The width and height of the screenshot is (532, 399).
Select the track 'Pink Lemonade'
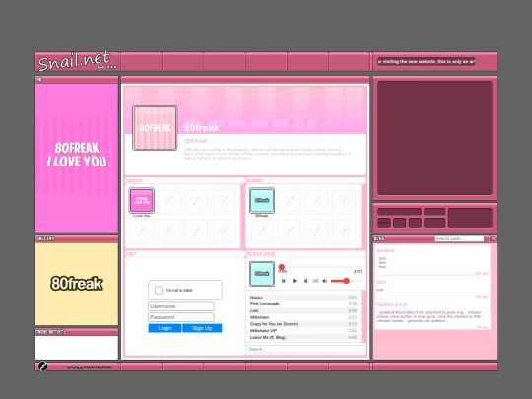(303, 304)
